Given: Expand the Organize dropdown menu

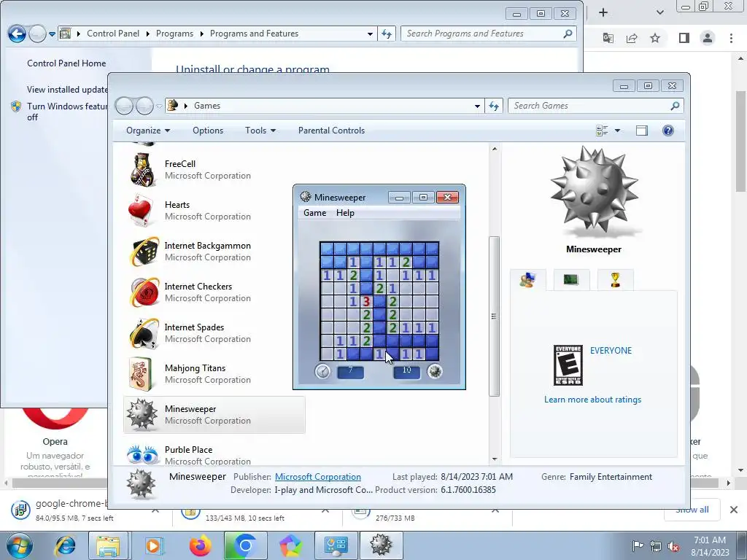Looking at the screenshot, I should tap(148, 131).
